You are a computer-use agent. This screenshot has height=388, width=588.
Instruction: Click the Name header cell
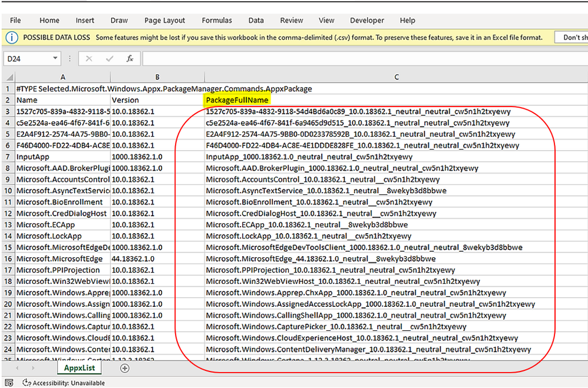(x=62, y=100)
